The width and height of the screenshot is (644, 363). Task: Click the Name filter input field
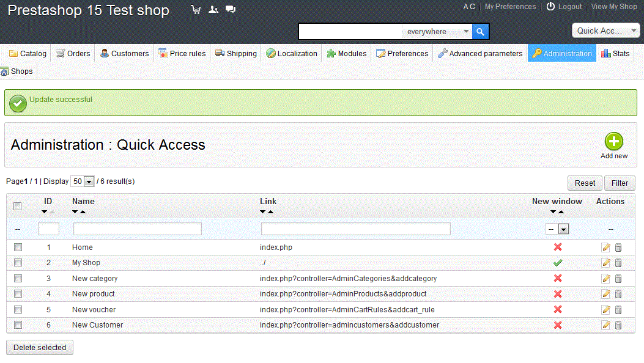(x=137, y=229)
